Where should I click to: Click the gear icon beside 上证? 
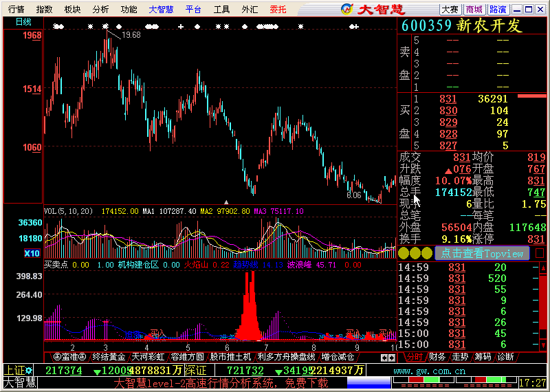tap(29, 370)
